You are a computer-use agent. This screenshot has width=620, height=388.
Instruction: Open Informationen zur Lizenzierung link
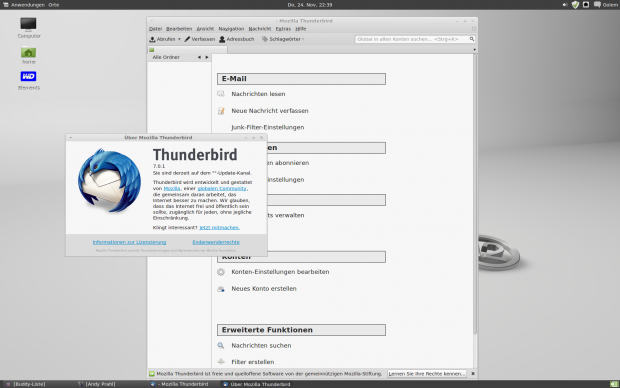[x=129, y=242]
